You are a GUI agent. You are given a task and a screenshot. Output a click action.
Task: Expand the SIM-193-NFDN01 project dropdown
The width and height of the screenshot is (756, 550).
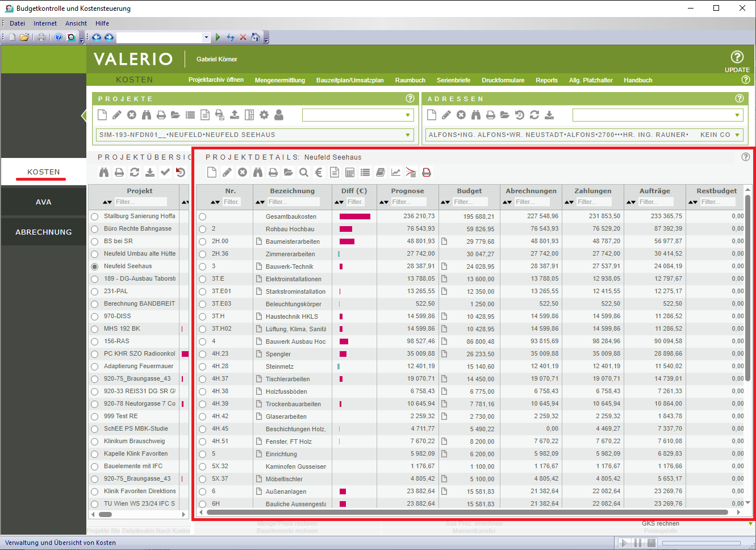coord(408,135)
